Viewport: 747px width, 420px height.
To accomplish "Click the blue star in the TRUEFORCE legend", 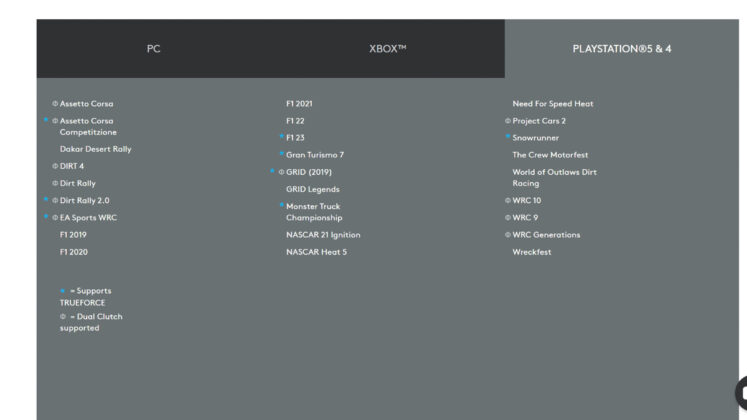I will 62,290.
